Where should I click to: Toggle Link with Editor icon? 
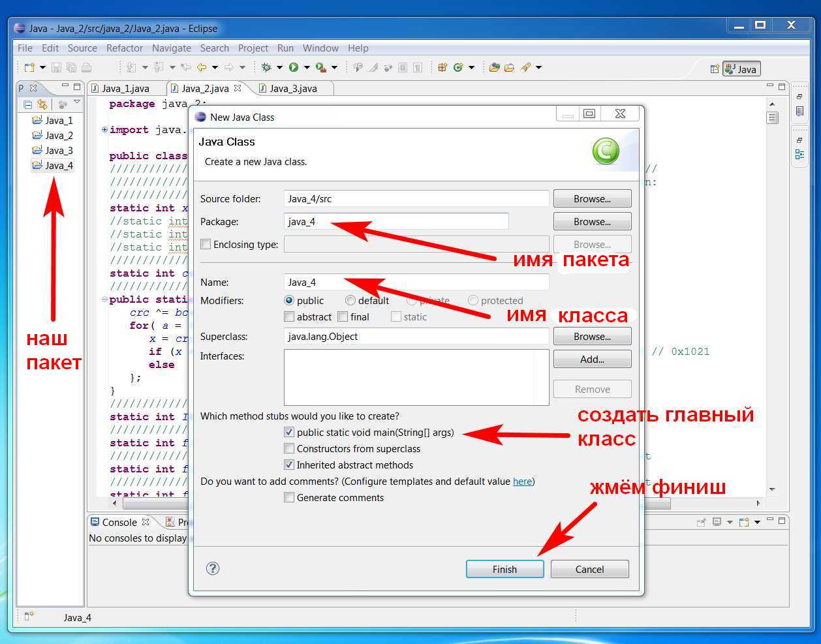click(42, 104)
